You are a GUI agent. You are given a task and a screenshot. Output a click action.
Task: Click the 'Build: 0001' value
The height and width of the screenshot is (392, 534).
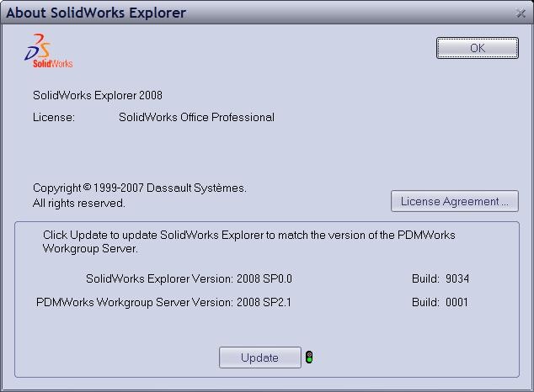coord(440,302)
